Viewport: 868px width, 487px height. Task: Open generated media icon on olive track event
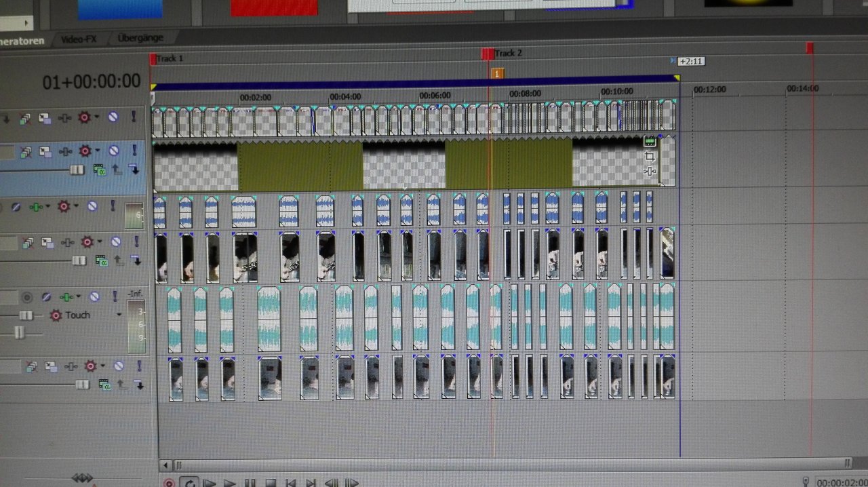[x=650, y=142]
